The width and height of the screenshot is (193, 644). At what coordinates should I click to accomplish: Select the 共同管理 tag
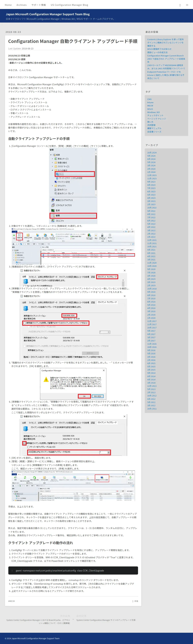click(151, 125)
